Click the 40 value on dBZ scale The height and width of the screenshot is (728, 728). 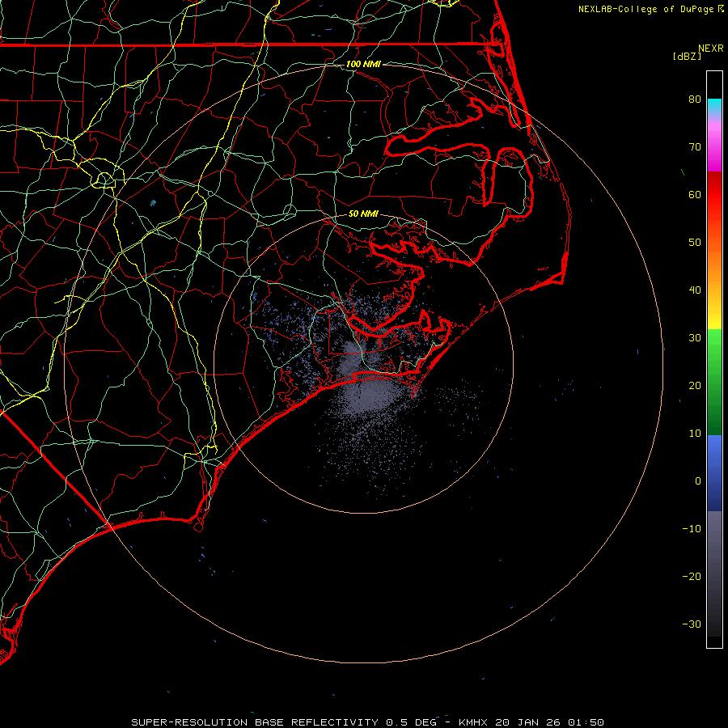695,290
